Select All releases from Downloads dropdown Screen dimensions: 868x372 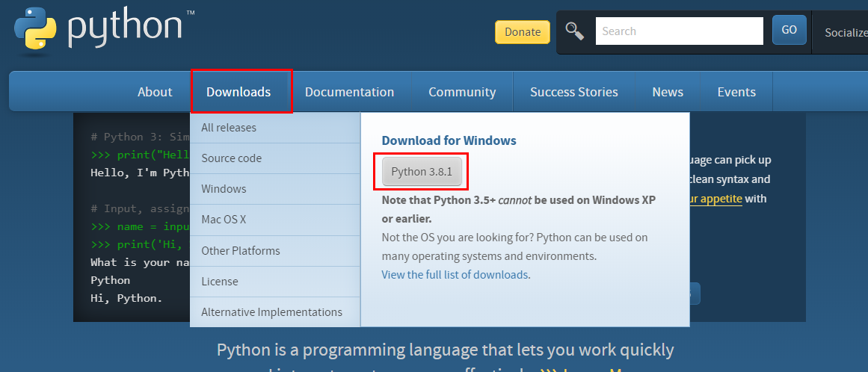[275, 128]
